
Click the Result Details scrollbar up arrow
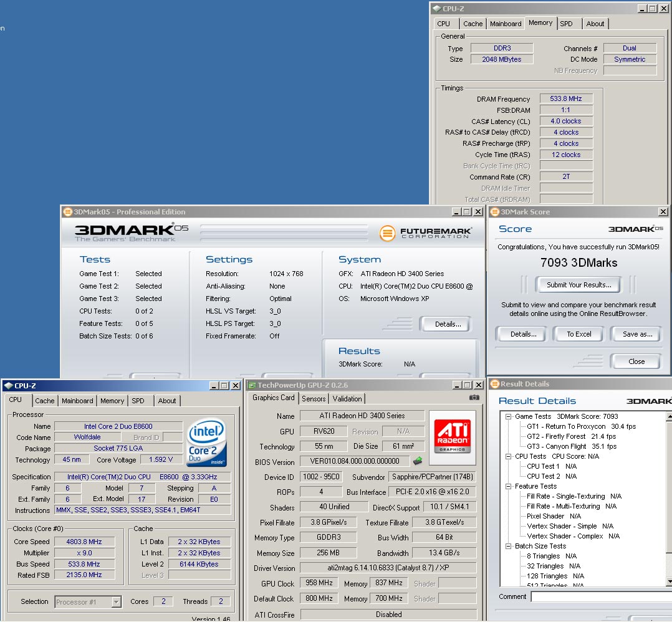pos(669,416)
